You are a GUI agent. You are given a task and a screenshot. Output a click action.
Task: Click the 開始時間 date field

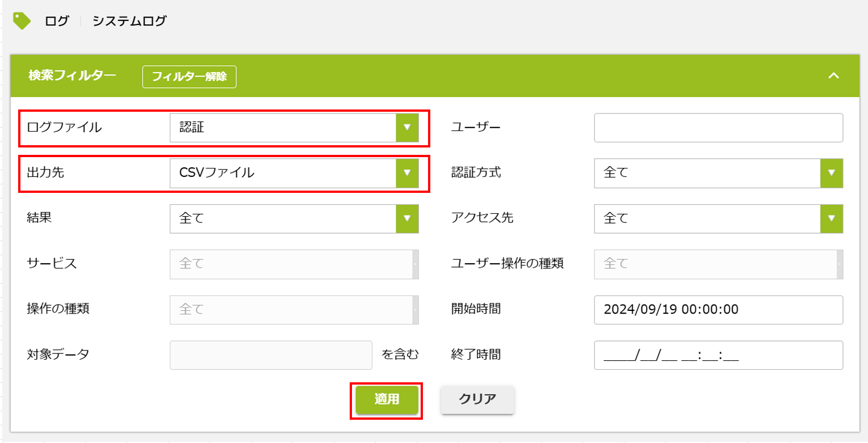point(719,309)
